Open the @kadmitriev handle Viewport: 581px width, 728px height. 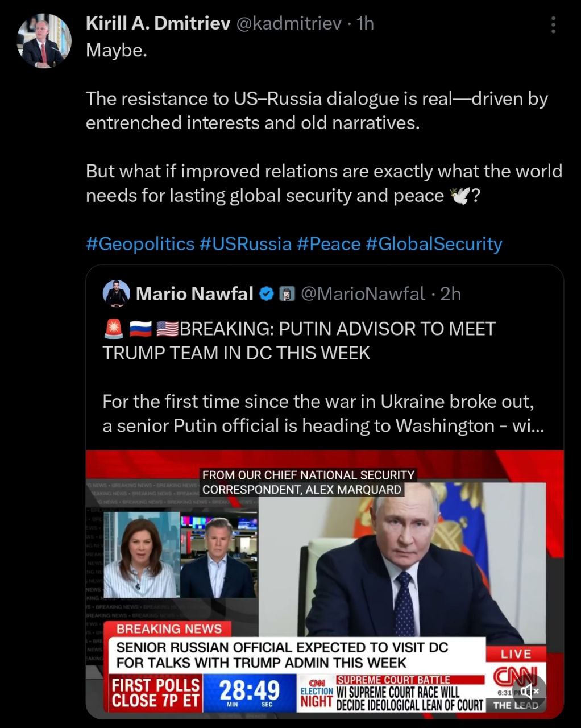(x=288, y=23)
